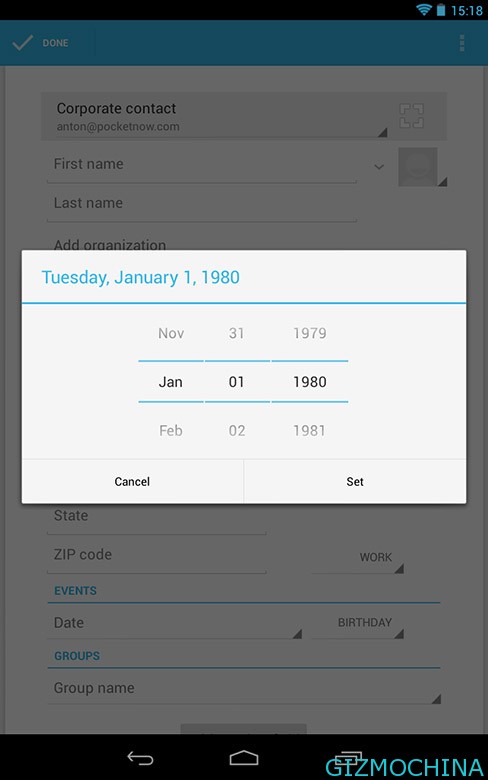Choose day 31 in date picker

tap(237, 333)
